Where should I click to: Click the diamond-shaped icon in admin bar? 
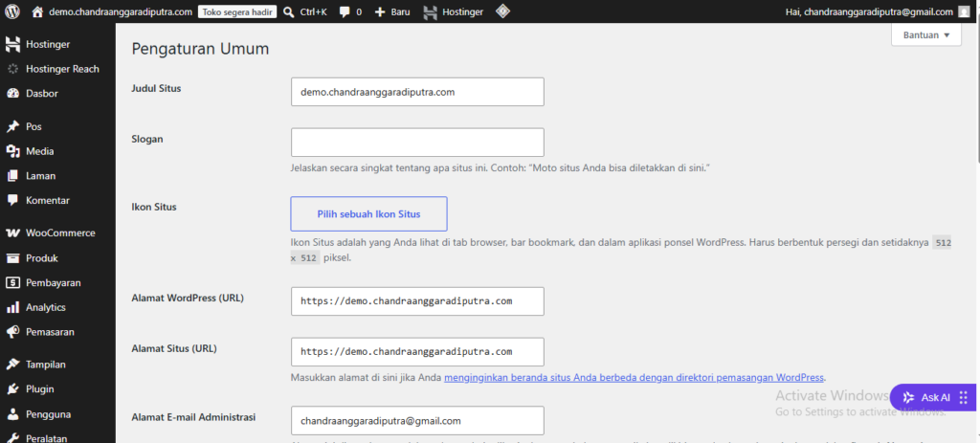[x=502, y=11]
